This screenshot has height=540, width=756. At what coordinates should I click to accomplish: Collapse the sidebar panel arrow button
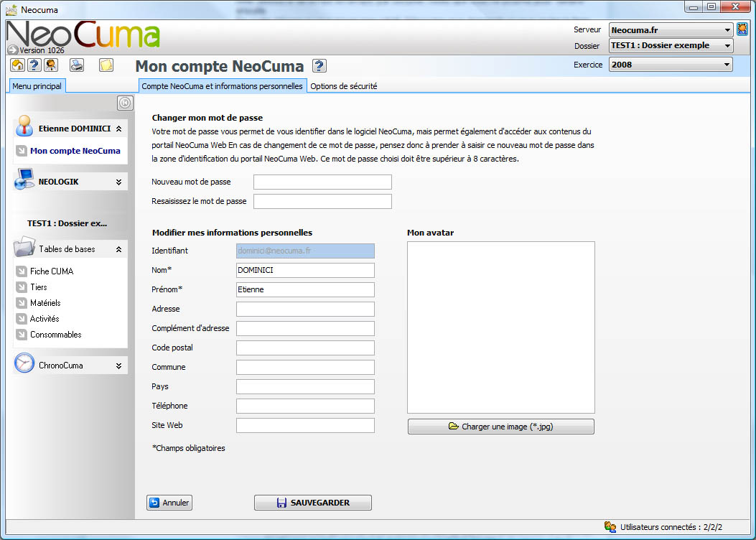pyautogui.click(x=125, y=103)
